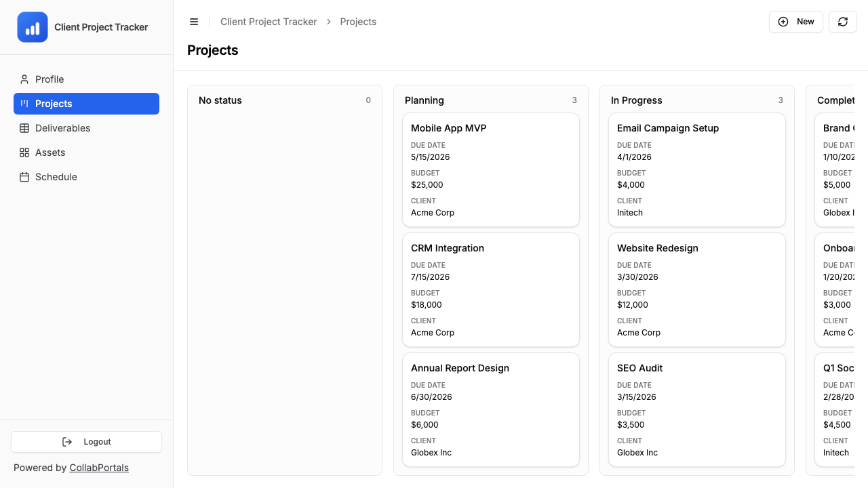Click the Projects page heading
The image size is (868, 488).
tap(213, 50)
